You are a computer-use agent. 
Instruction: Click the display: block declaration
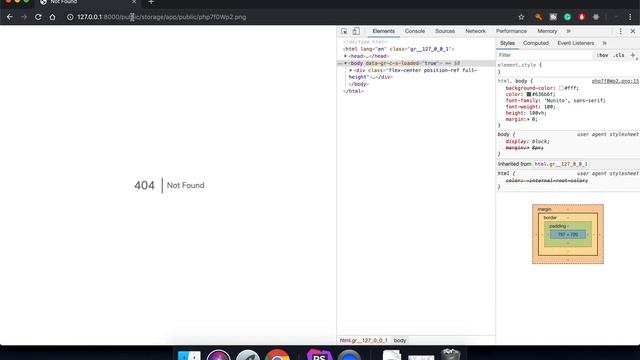pyautogui.click(x=527, y=141)
